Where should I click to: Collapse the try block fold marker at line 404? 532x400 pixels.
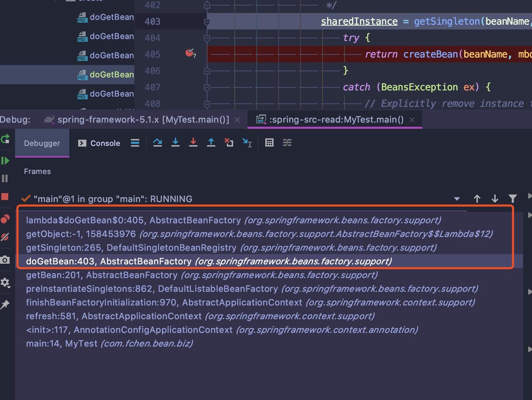point(207,38)
